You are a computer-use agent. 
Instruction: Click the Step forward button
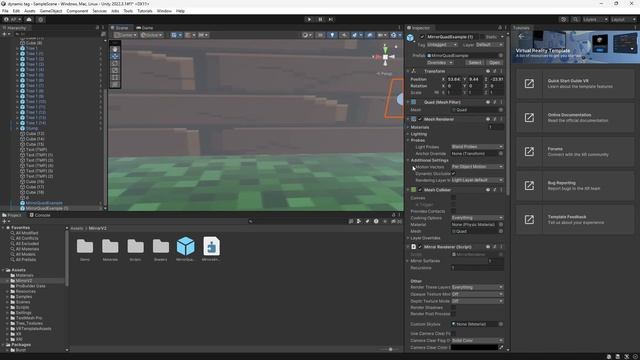331,19
